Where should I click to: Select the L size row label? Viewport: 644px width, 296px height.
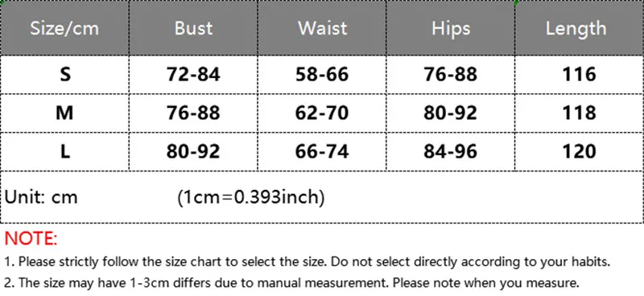[65, 151]
